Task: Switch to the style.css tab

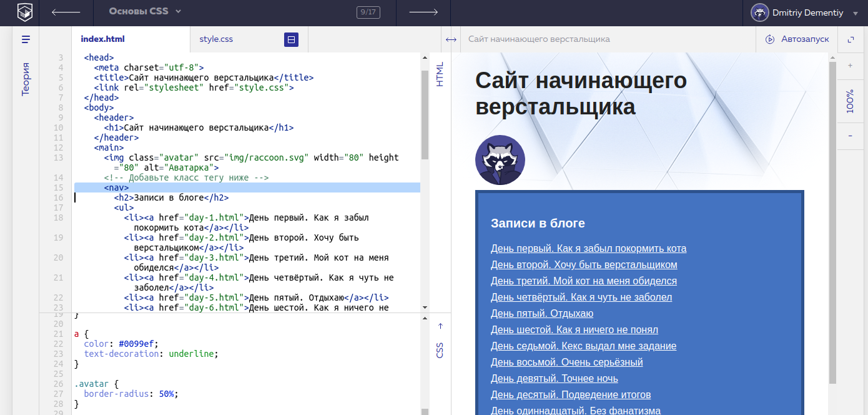Action: [216, 39]
